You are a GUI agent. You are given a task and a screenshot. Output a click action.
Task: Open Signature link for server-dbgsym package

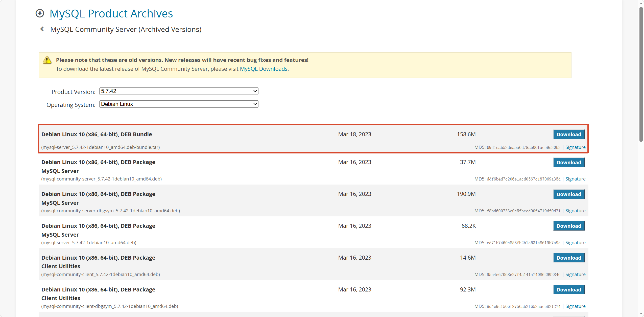575,211
